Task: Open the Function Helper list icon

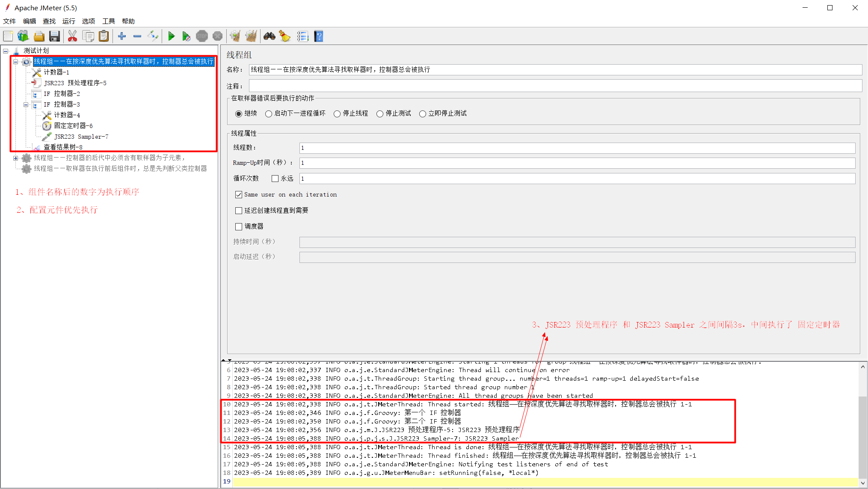Action: click(x=303, y=36)
